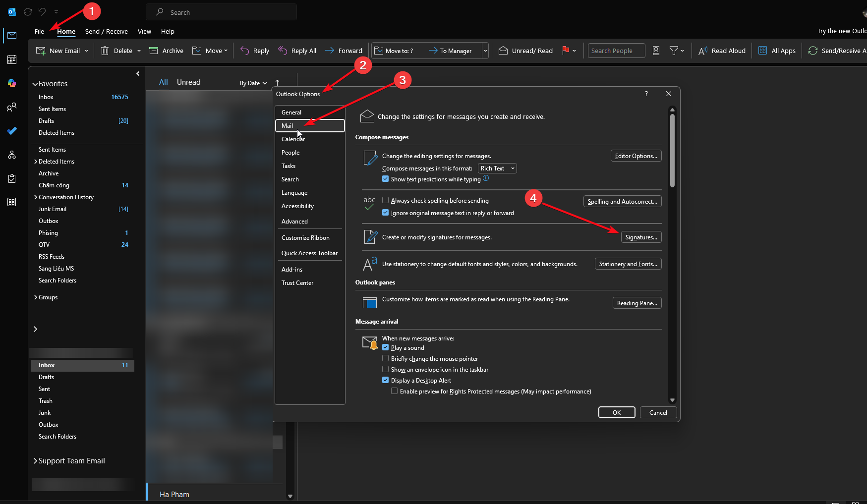Click the Reply All icon

tap(283, 51)
